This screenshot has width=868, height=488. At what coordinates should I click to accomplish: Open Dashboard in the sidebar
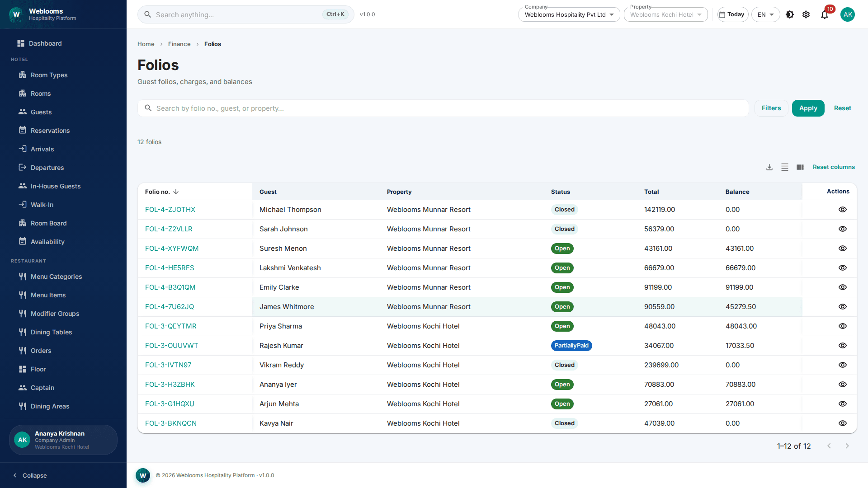(63, 43)
